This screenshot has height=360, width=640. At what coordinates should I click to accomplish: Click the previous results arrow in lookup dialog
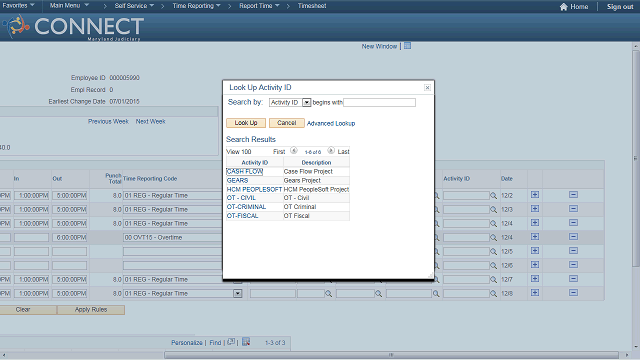point(293,151)
